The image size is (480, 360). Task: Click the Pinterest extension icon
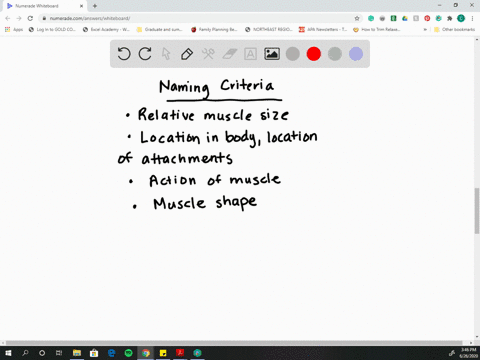click(x=427, y=18)
